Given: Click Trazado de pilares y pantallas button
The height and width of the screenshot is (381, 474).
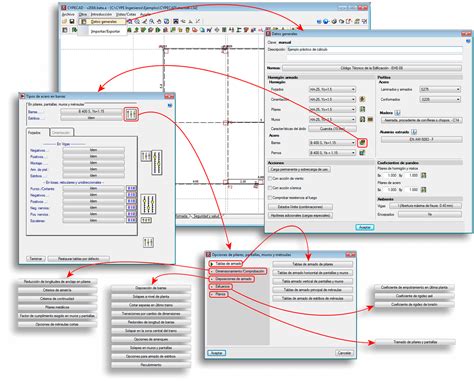Looking at the screenshot, I should (x=415, y=342).
